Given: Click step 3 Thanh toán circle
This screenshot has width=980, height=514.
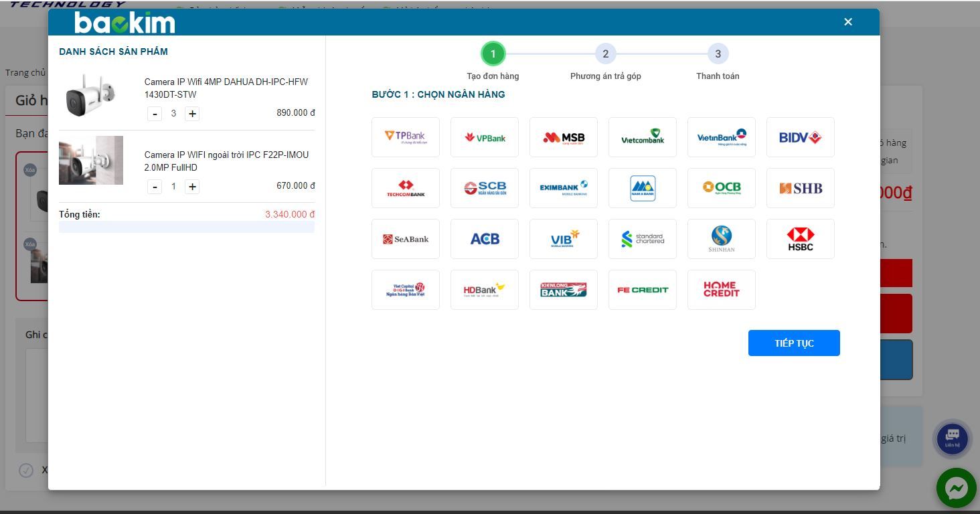Looking at the screenshot, I should pos(718,54).
